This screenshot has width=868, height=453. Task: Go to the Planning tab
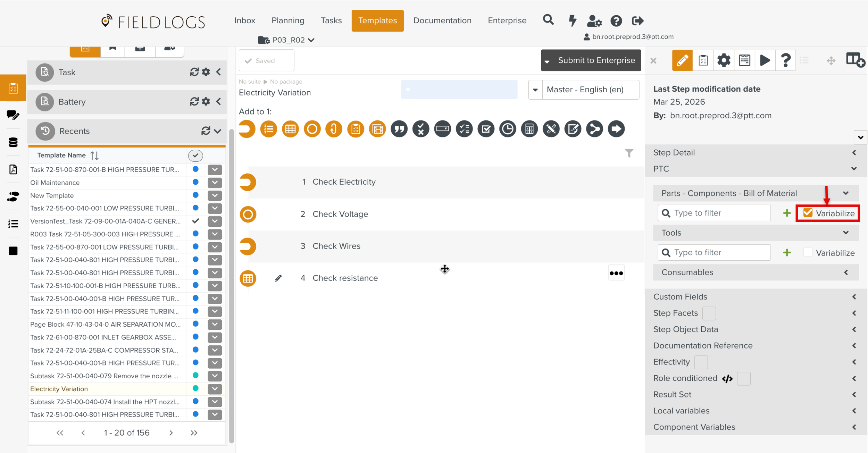pyautogui.click(x=287, y=20)
